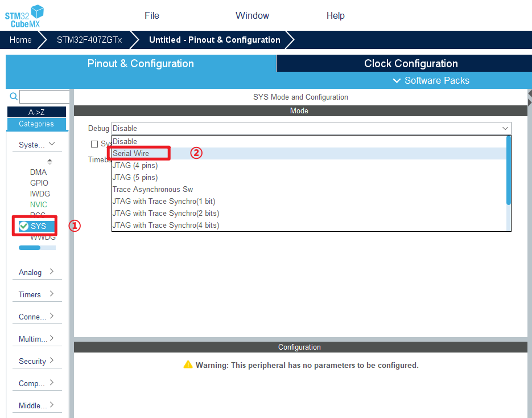Choose Trace Asynchronous Sw option

(x=309, y=189)
